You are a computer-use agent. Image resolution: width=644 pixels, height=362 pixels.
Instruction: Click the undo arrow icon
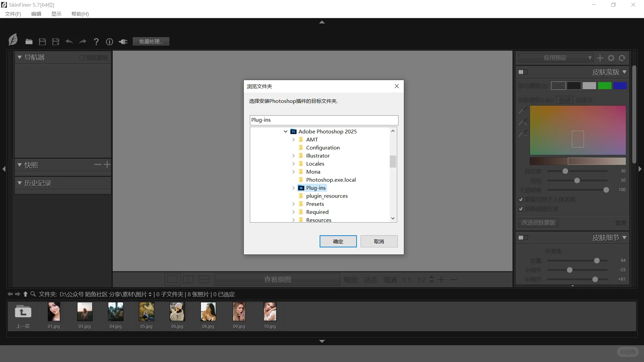[69, 42]
